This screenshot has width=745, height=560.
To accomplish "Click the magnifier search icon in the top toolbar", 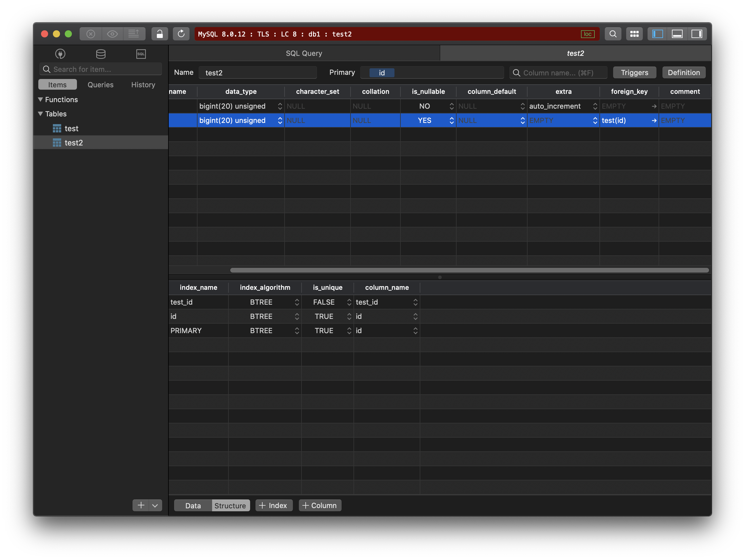I will pyautogui.click(x=613, y=34).
